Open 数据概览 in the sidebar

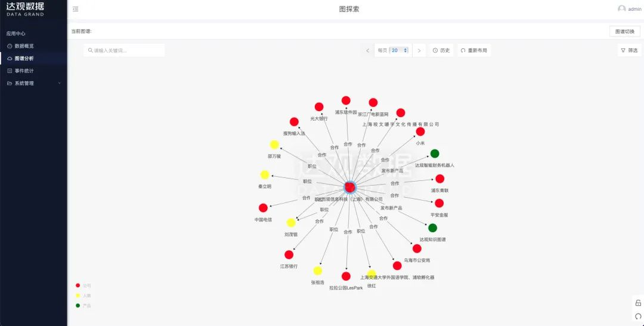point(24,46)
